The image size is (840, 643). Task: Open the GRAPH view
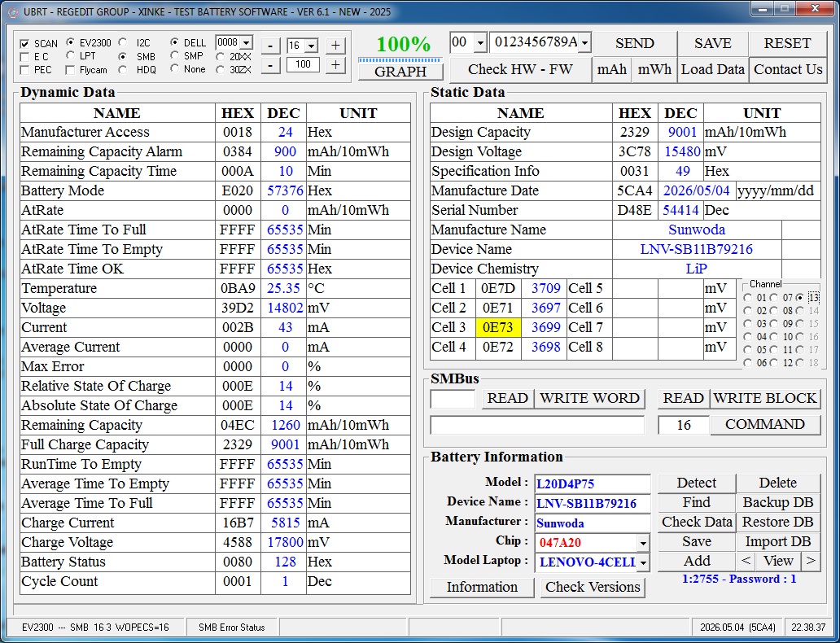point(400,72)
